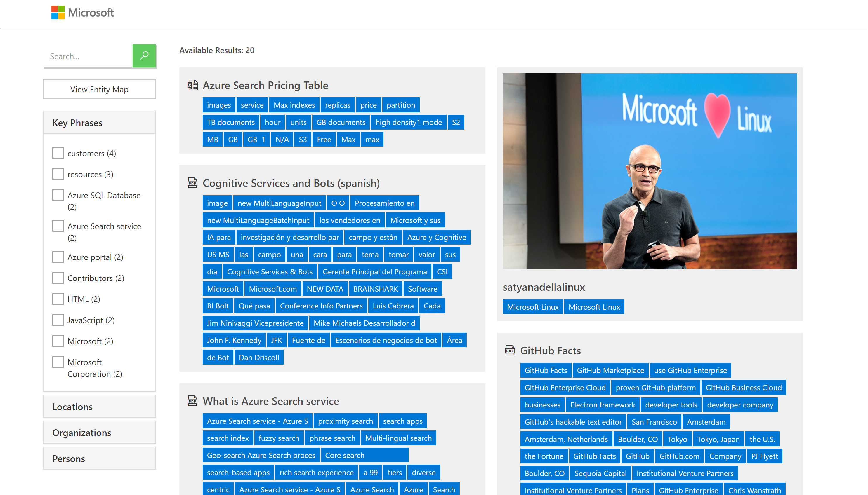The height and width of the screenshot is (495, 868).
Task: Enable the Contributors checkbox filter
Action: click(x=58, y=278)
